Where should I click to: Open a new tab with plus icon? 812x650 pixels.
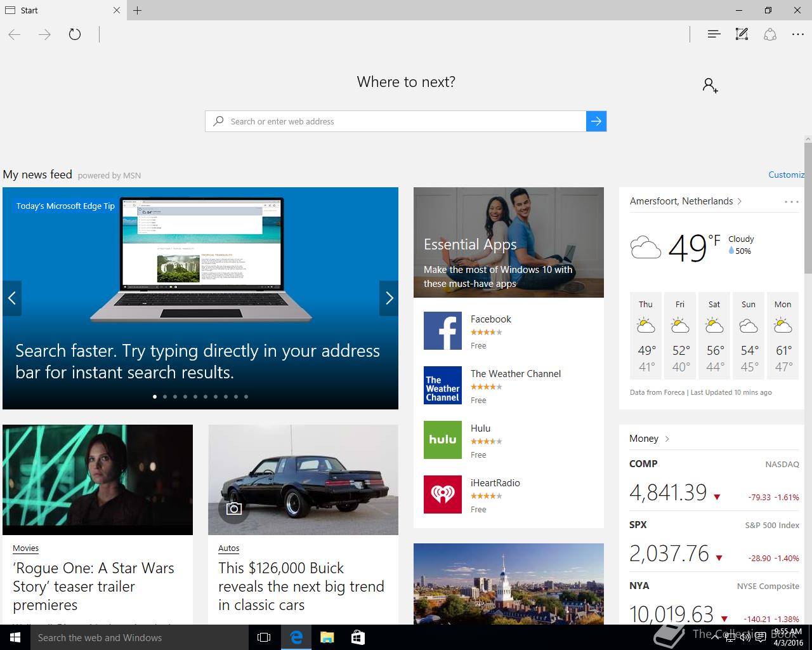138,10
